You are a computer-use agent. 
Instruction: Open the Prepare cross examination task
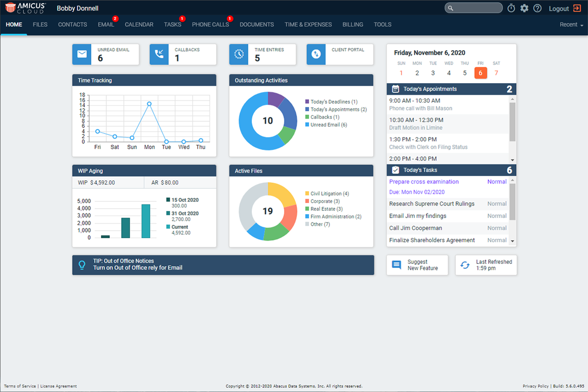coord(424,182)
